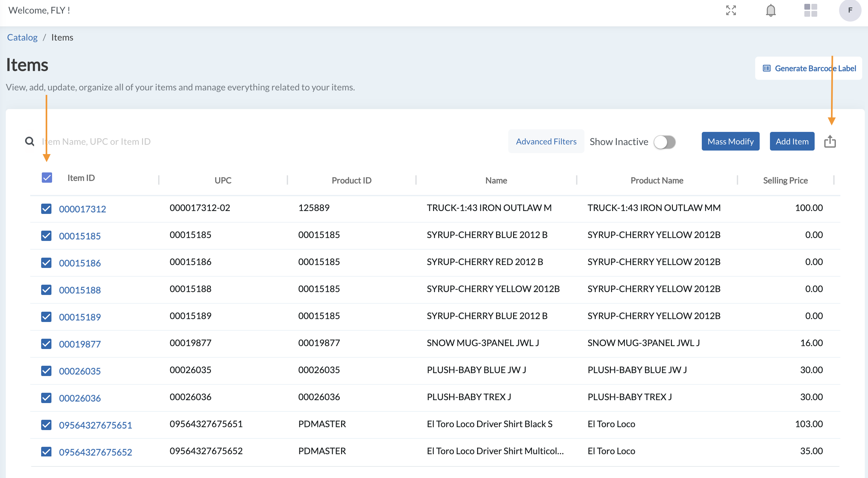The width and height of the screenshot is (868, 478).
Task: Toggle the Show Inactive switch
Action: pyautogui.click(x=664, y=142)
